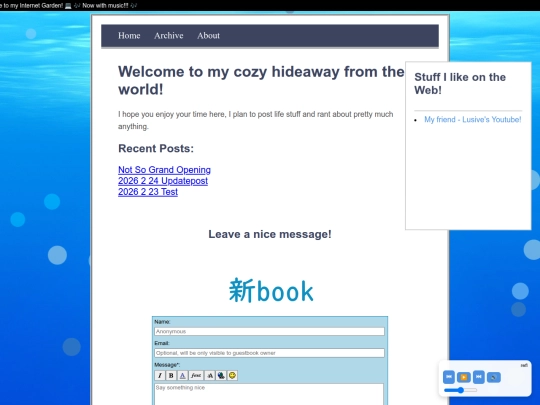Select the Leave a nice message! heading
The width and height of the screenshot is (540, 405).
click(x=270, y=234)
